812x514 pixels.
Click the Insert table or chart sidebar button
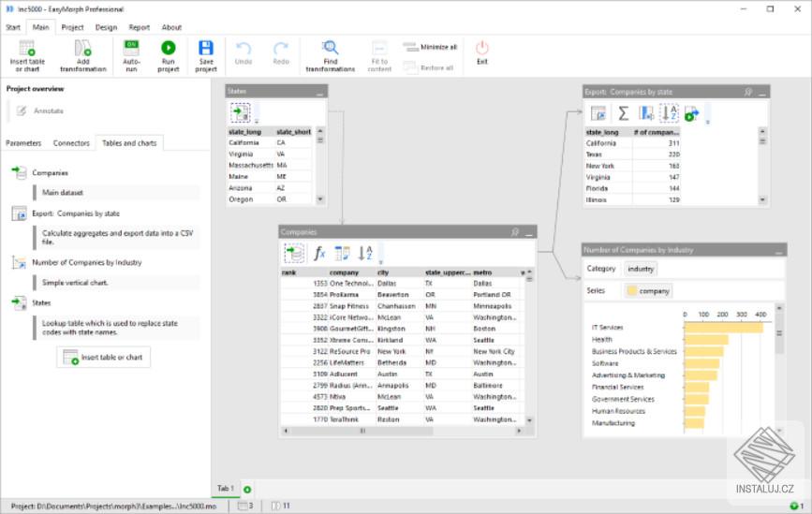coord(103,357)
